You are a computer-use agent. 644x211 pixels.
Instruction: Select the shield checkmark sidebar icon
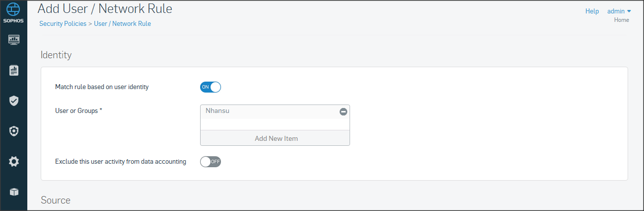(x=14, y=101)
